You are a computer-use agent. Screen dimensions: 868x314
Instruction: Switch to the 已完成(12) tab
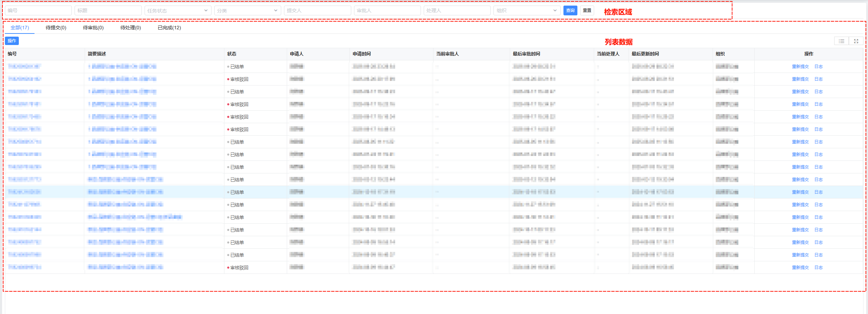[x=169, y=28]
